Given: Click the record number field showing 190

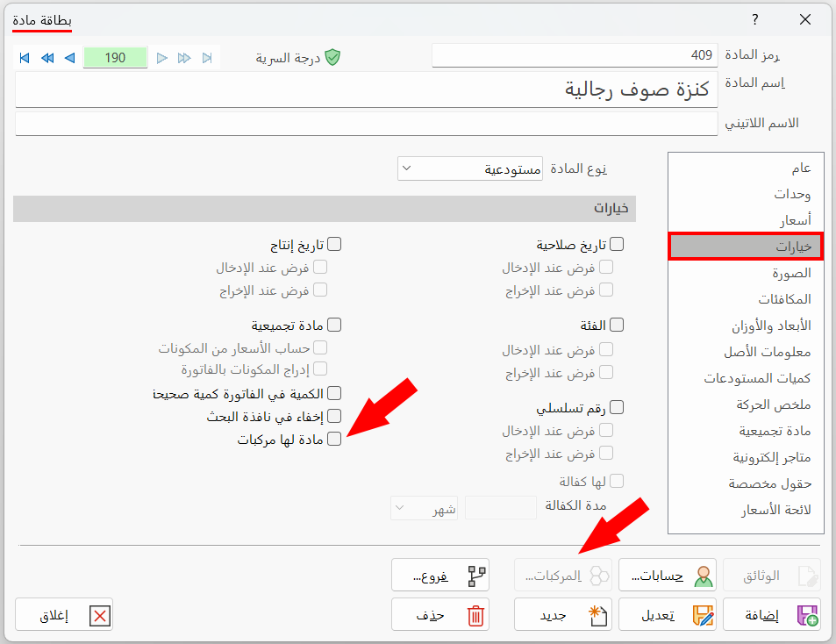Looking at the screenshot, I should (115, 58).
